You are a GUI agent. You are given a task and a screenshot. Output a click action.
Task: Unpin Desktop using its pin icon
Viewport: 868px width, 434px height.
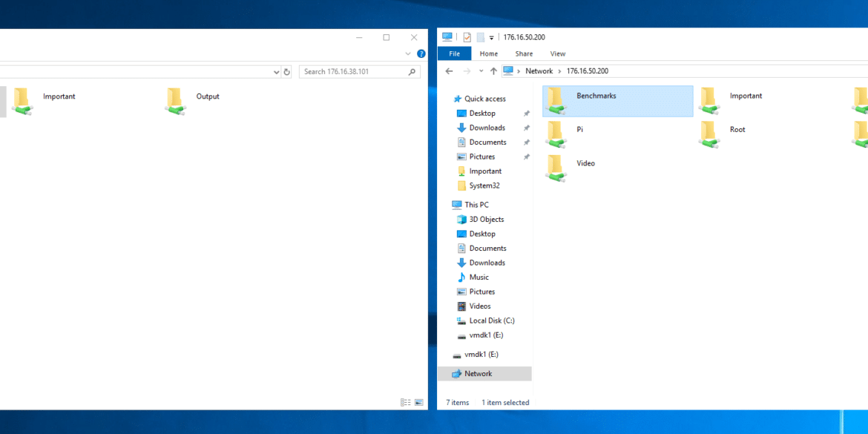click(x=527, y=113)
